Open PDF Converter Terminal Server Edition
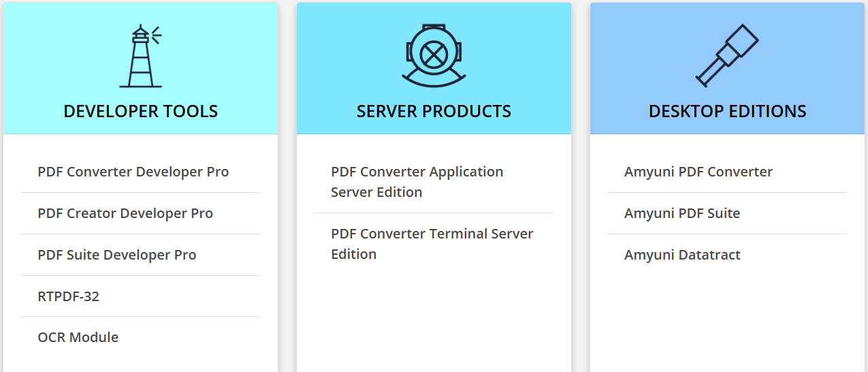 coord(432,244)
